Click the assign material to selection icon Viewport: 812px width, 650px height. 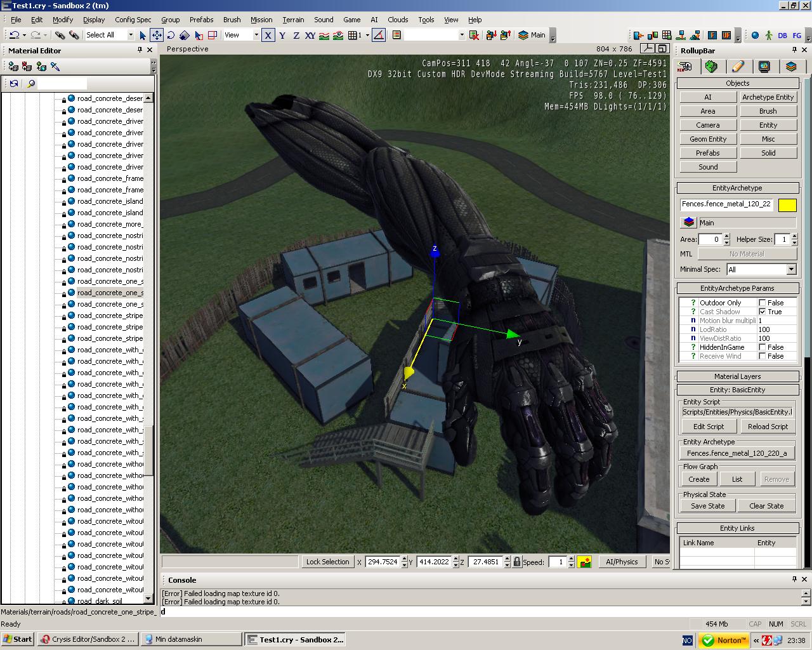click(x=13, y=66)
